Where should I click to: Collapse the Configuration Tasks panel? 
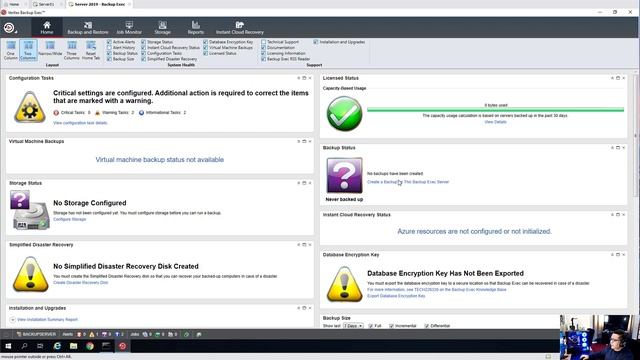pos(298,78)
